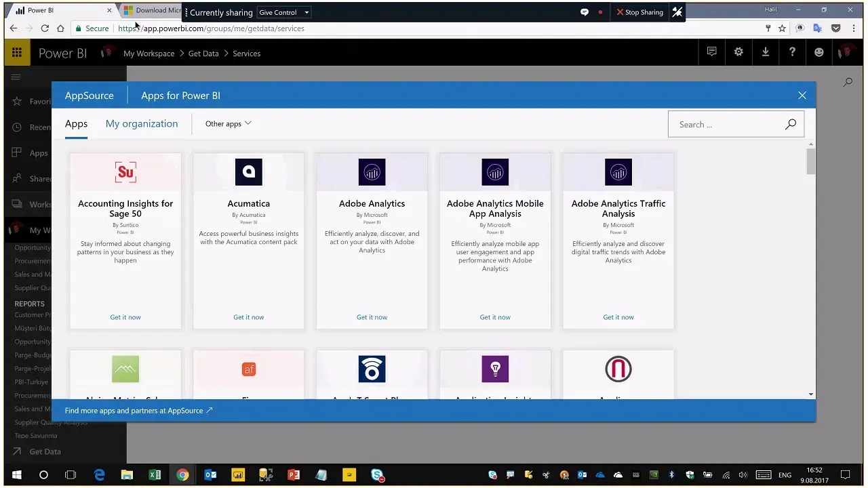Expand the Other apps dropdown

point(228,124)
